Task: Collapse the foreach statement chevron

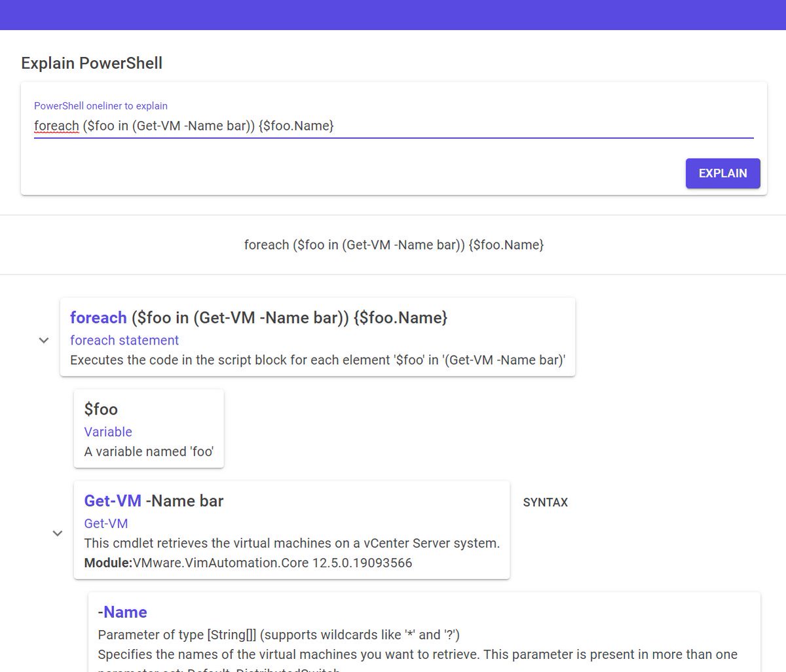Action: [x=44, y=341]
